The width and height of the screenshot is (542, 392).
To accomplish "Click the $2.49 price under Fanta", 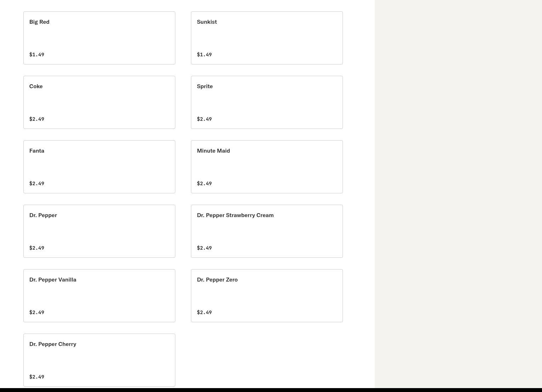I will point(37,183).
